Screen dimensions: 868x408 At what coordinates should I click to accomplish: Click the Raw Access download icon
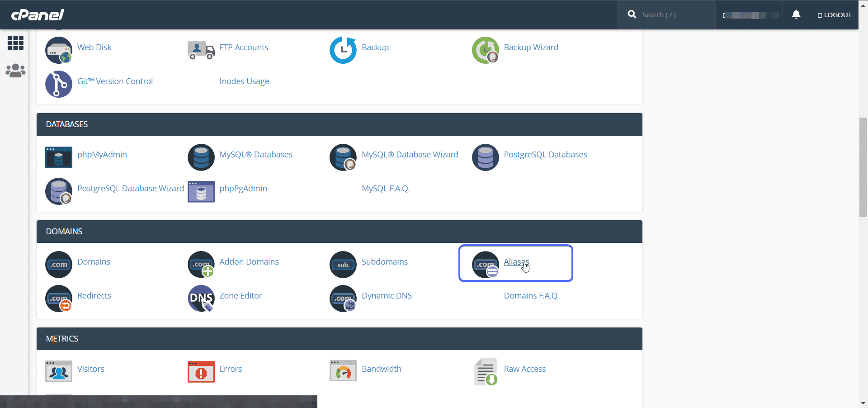click(486, 372)
